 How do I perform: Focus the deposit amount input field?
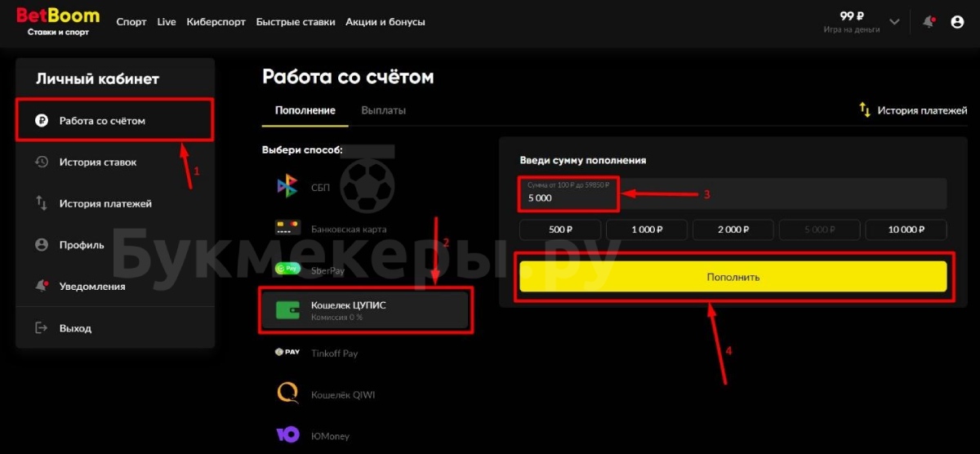click(733, 194)
